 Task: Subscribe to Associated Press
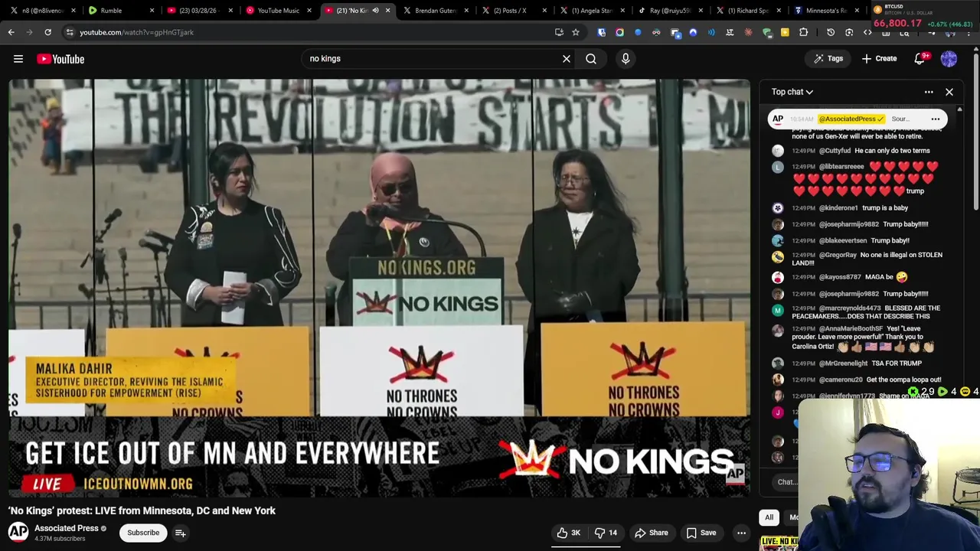point(143,533)
